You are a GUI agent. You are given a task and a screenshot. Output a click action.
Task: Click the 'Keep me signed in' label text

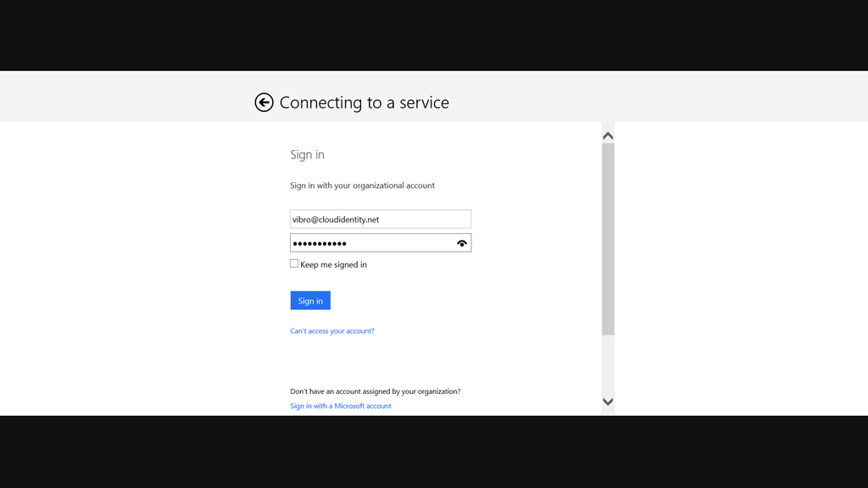[333, 264]
